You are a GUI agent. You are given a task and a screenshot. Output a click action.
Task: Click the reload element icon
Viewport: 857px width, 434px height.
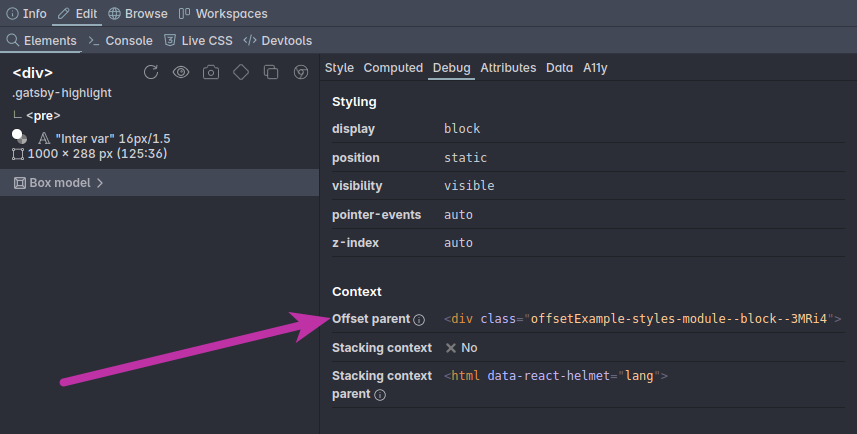coord(151,72)
